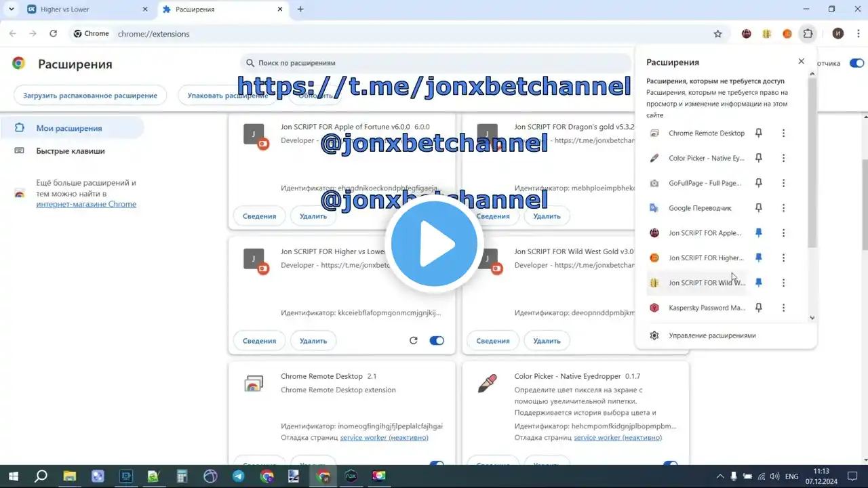Open Быстрые клавиши in sidebar
Viewport: 868px width, 488px height.
[72, 151]
